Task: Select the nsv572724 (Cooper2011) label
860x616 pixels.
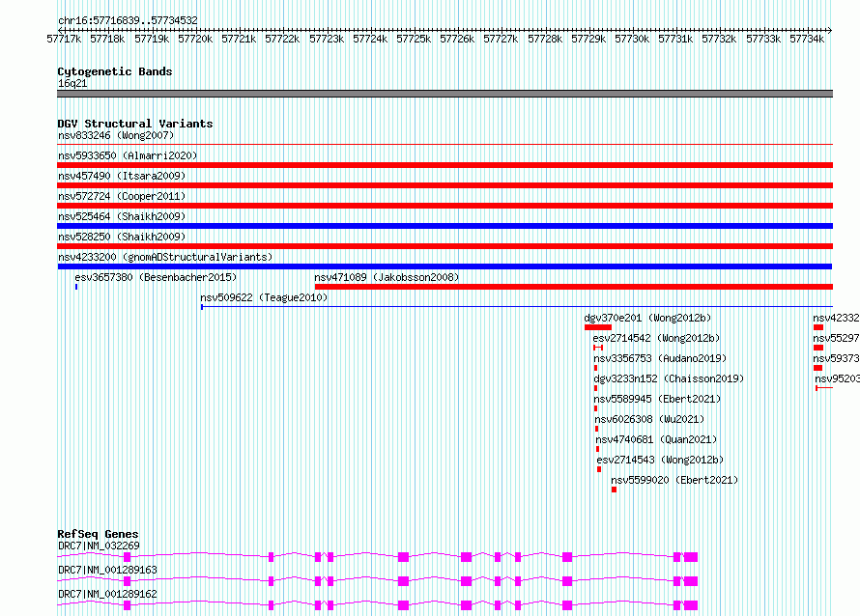Action: click(x=122, y=196)
